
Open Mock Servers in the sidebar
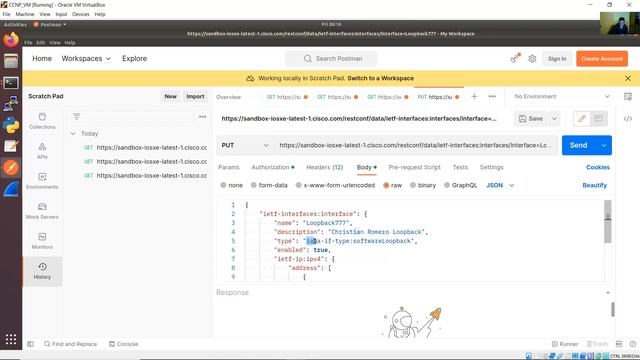click(42, 211)
